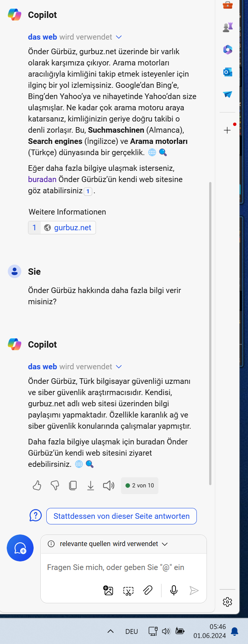Copy the Copilot response
This screenshot has width=248, height=644.
pos(73,486)
